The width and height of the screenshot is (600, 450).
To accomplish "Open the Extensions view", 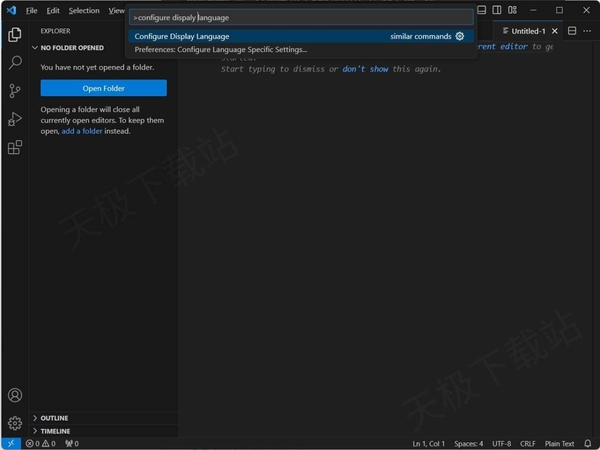I will (15, 147).
